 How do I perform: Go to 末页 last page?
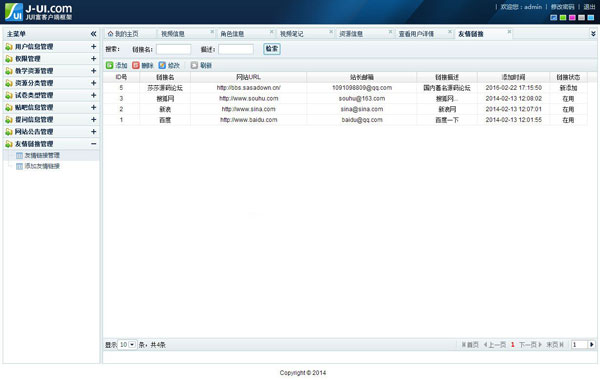(555, 345)
